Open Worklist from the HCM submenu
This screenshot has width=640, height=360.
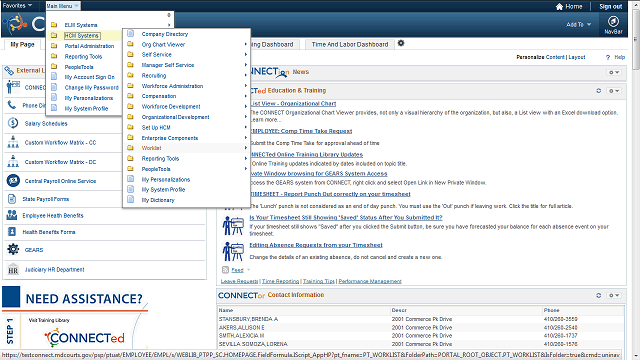[151, 148]
